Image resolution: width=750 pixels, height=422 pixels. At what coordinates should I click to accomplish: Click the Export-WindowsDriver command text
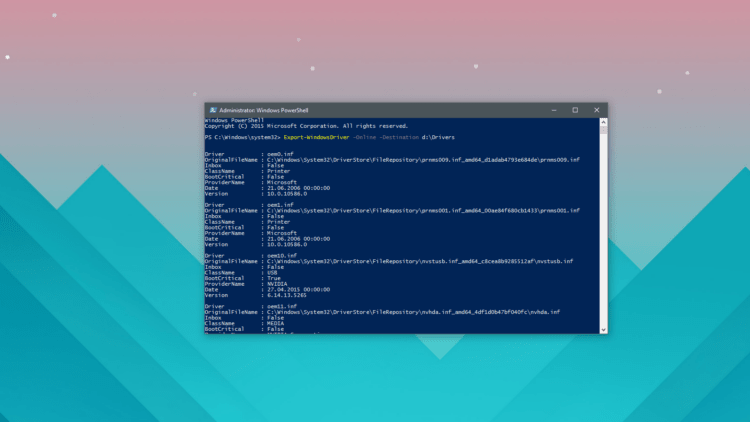tap(315, 136)
